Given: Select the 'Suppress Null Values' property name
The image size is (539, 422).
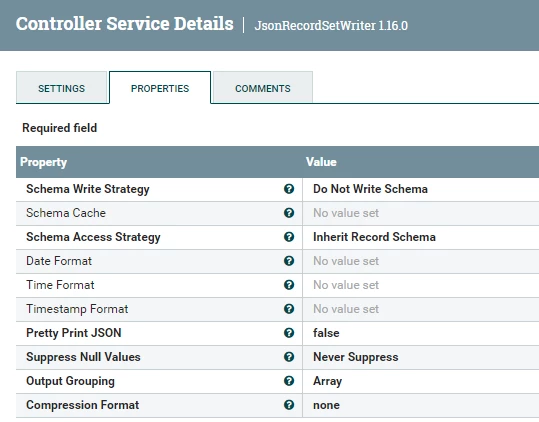Looking at the screenshot, I should [x=83, y=357].
